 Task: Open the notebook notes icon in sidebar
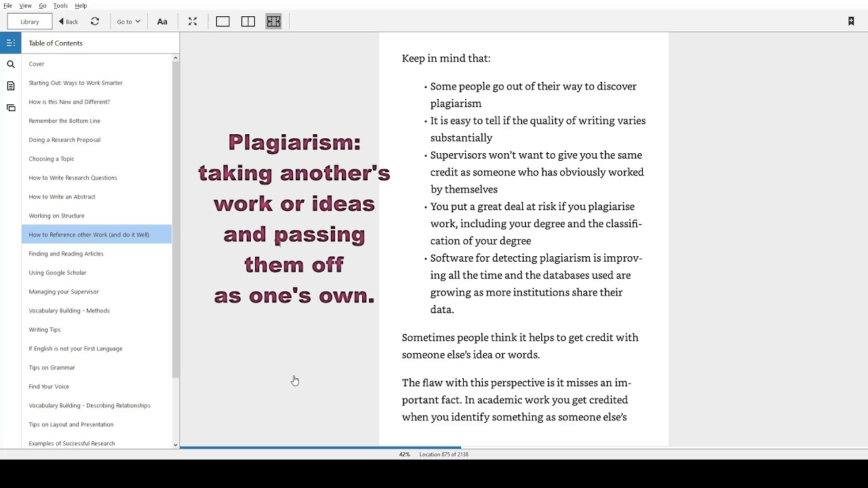[11, 86]
